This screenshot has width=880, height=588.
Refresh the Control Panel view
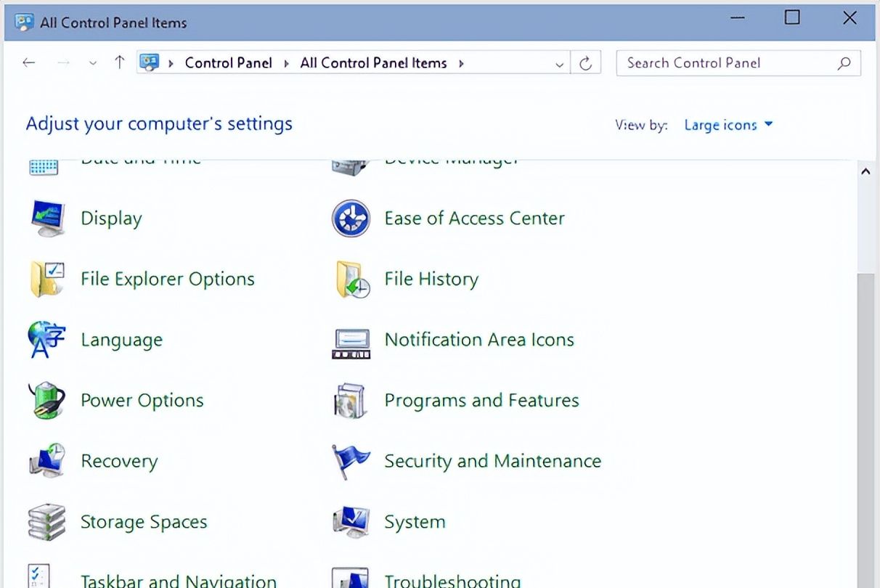point(585,63)
